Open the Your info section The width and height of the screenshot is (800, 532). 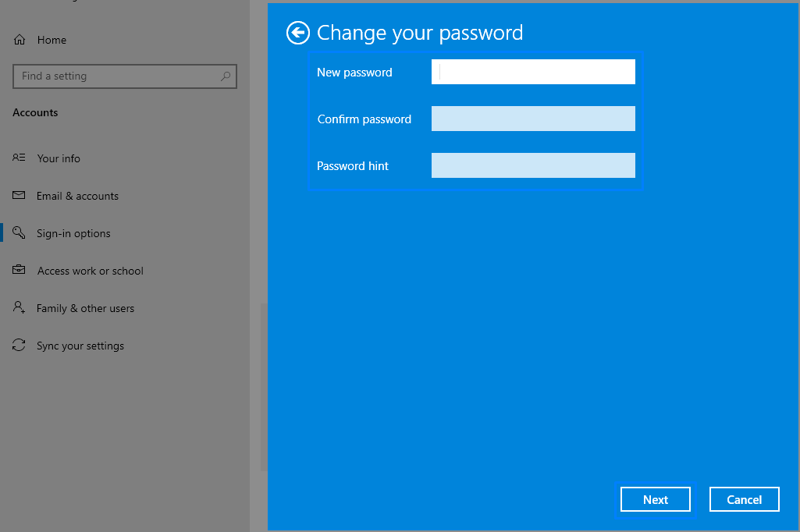[x=59, y=158]
